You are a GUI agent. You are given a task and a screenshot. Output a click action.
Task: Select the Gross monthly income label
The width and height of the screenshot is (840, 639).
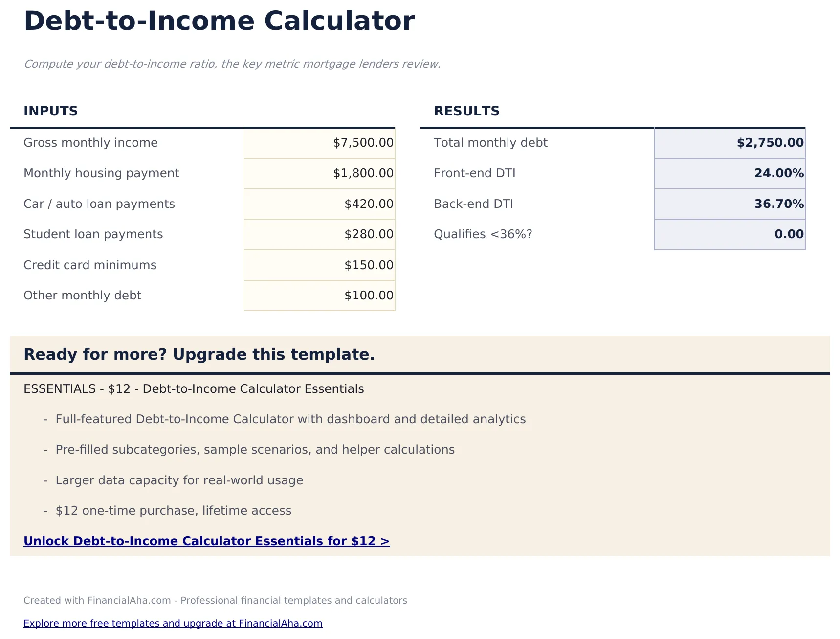click(x=91, y=142)
